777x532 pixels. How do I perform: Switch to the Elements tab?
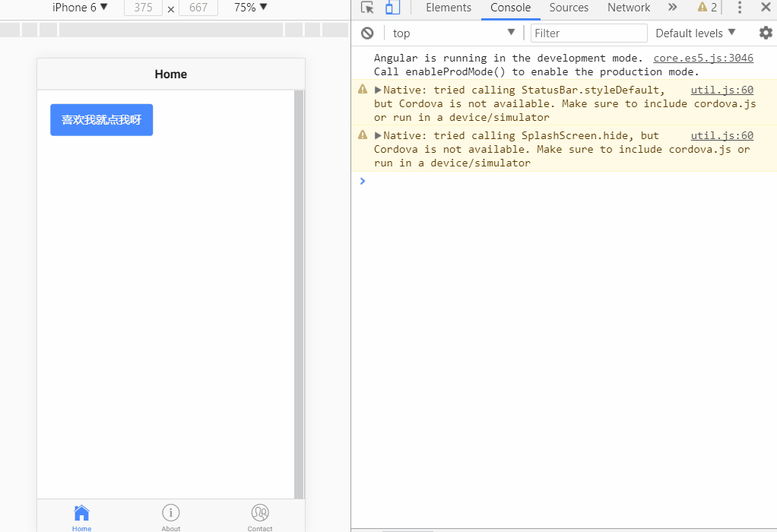(x=449, y=8)
